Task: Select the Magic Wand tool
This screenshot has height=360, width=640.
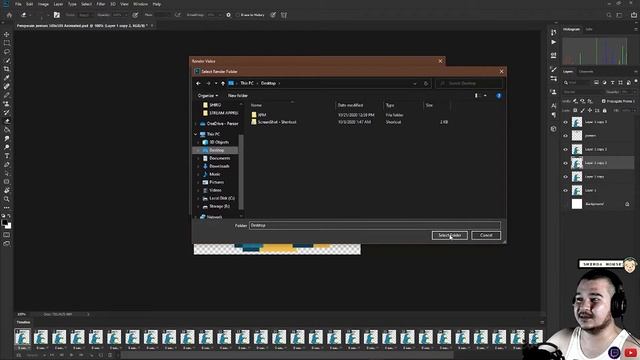Action: point(7,60)
